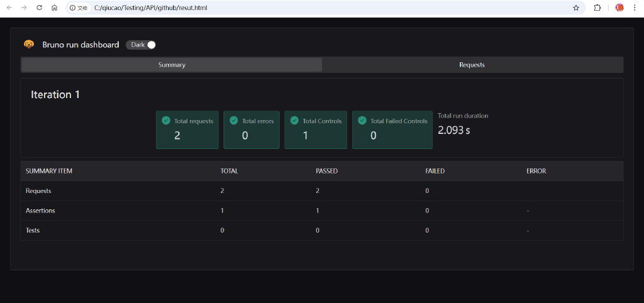Viewport: 644px width, 303px height.
Task: Click the Bruno dog logo icon
Action: coord(29,45)
